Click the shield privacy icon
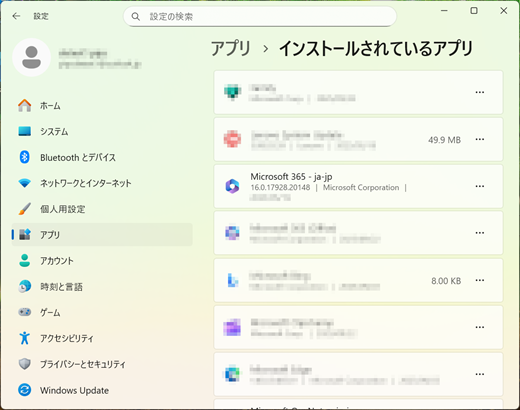This screenshot has width=520, height=410. click(x=24, y=364)
